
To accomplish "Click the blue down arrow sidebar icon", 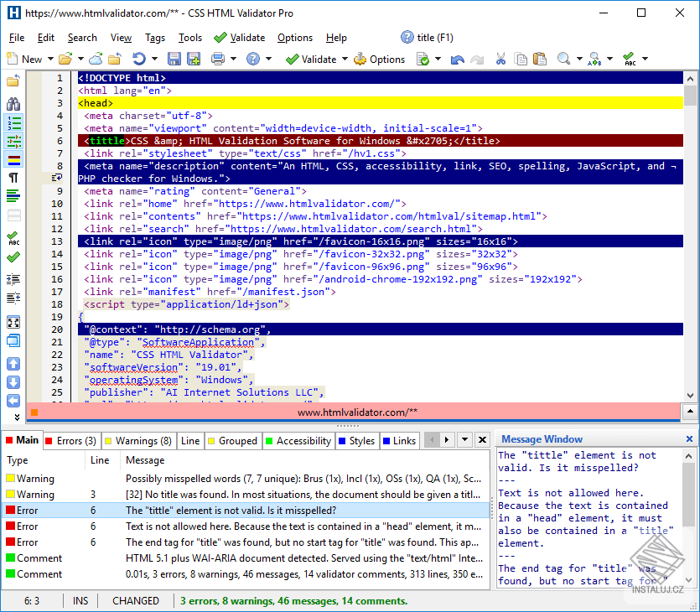I will click(x=13, y=382).
